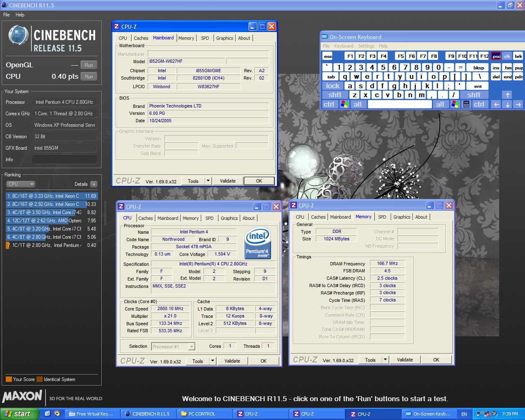Click the Intel Pentium 4 logo in CPU-Z
This screenshot has width=525, height=420.
(257, 244)
